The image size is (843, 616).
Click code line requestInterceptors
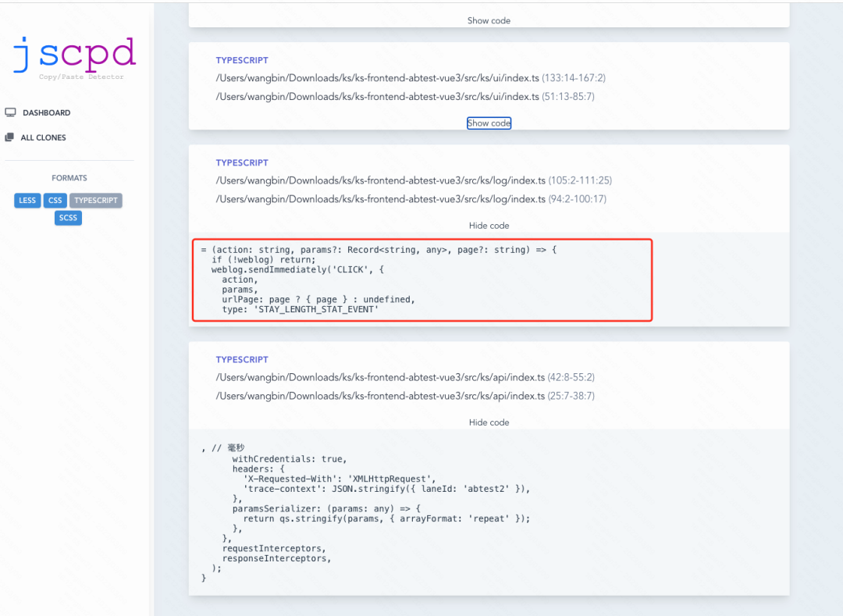coord(274,548)
